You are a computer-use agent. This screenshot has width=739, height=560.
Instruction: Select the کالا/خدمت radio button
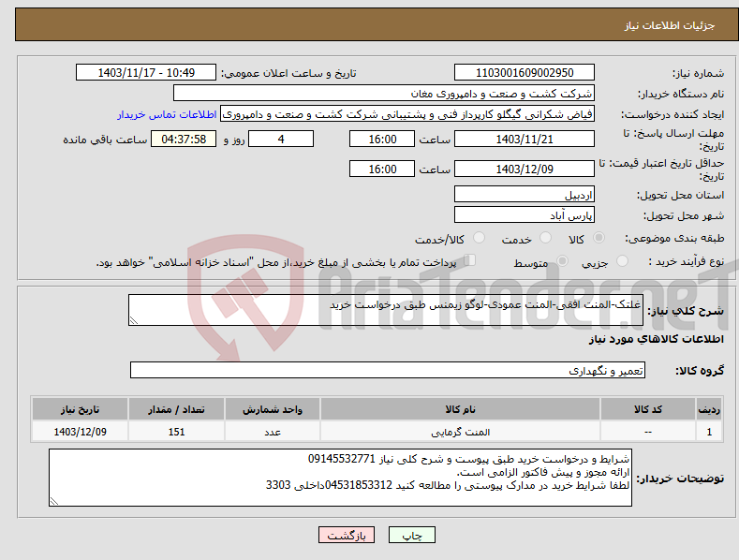[479, 238]
